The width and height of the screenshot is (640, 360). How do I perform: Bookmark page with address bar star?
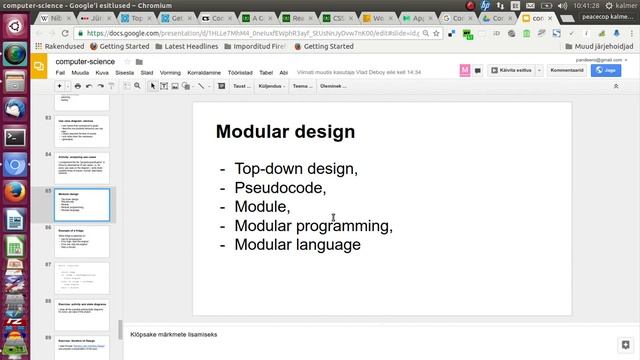tap(436, 33)
